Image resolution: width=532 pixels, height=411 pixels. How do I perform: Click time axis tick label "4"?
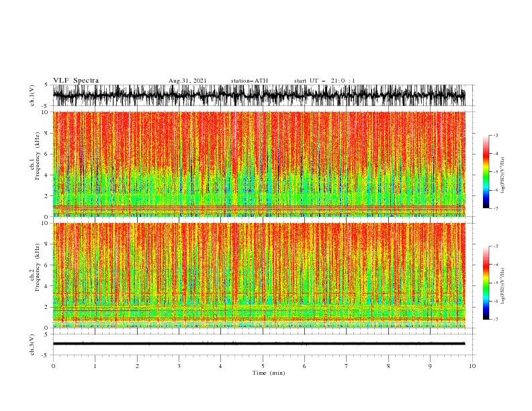220,366
